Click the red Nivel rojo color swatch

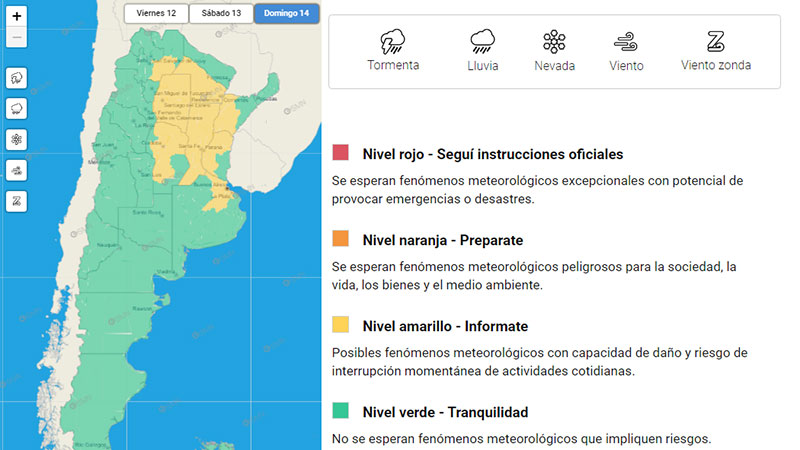(340, 154)
